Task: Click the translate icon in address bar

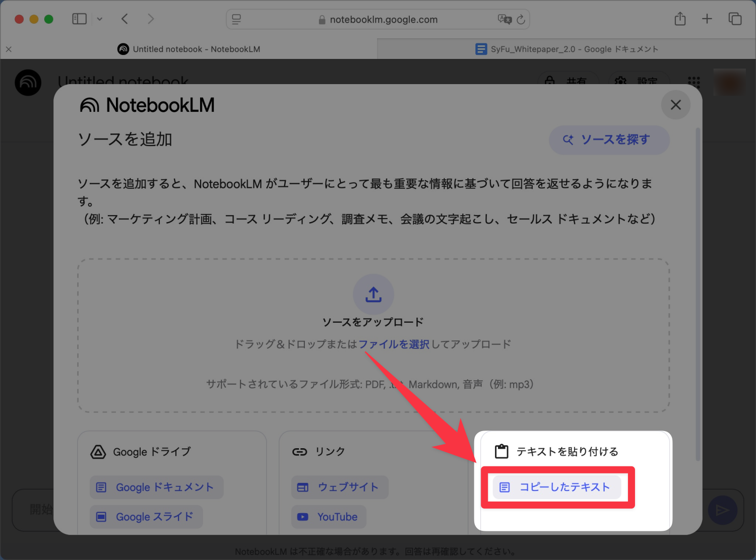Action: [504, 20]
